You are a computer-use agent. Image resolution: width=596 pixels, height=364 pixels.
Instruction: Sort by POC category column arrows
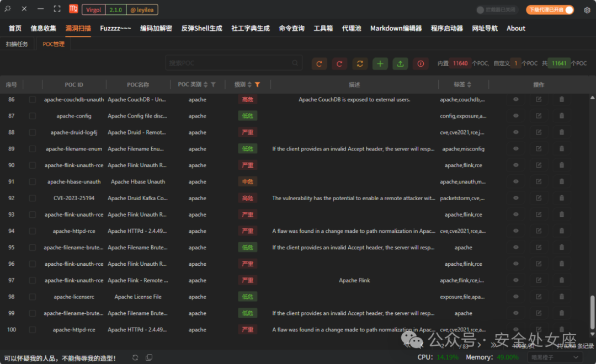tap(206, 84)
